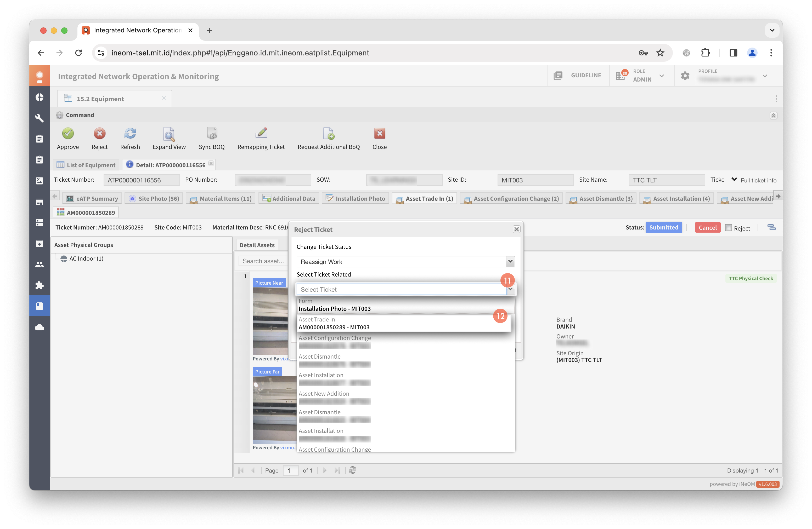Open cloud sidebar icon

40,327
